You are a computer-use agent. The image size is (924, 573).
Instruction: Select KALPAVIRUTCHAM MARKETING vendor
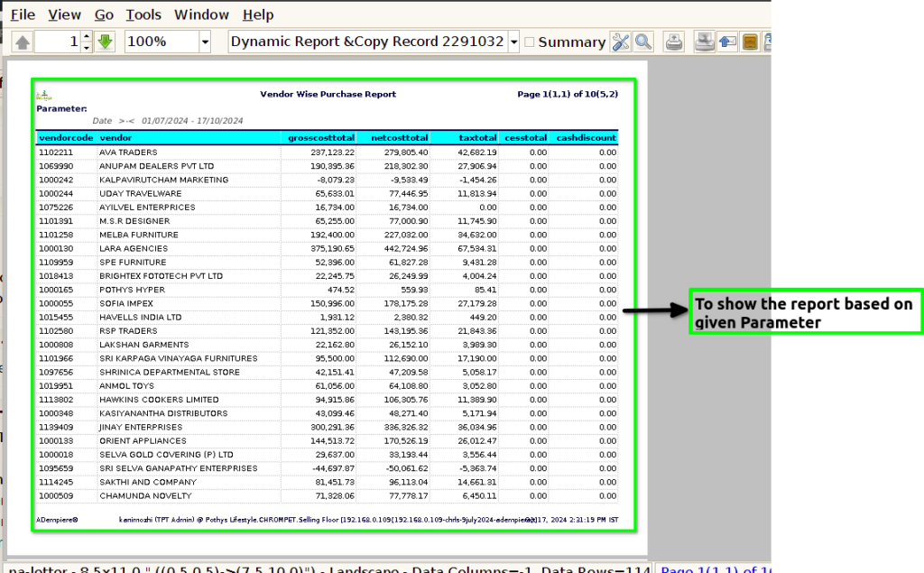coord(164,180)
